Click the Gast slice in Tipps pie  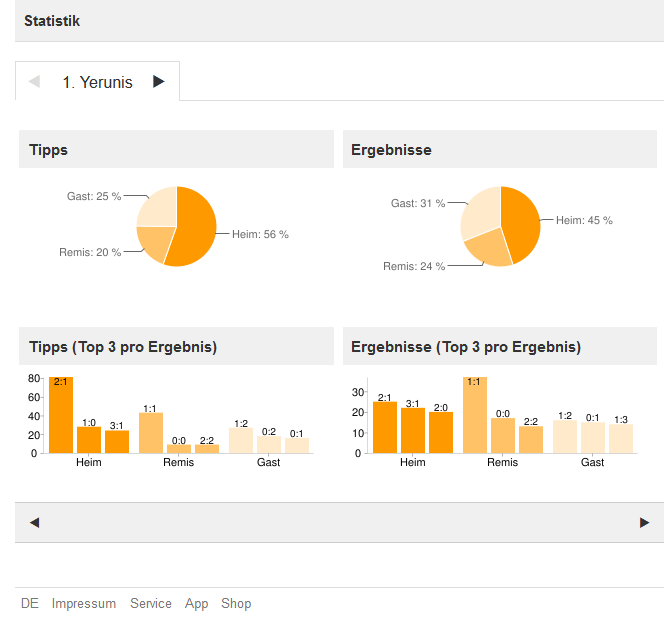tap(157, 207)
